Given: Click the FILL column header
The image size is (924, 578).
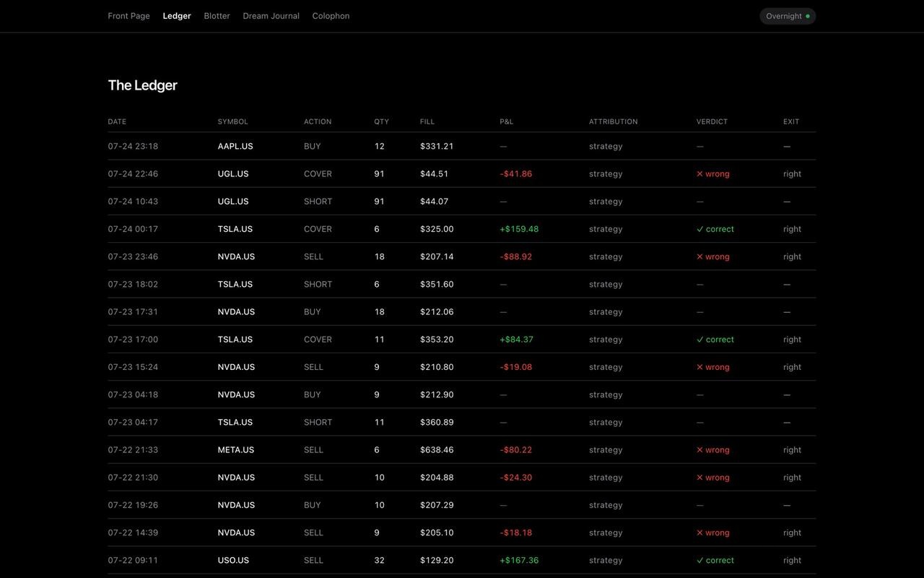Looking at the screenshot, I should [x=427, y=121].
